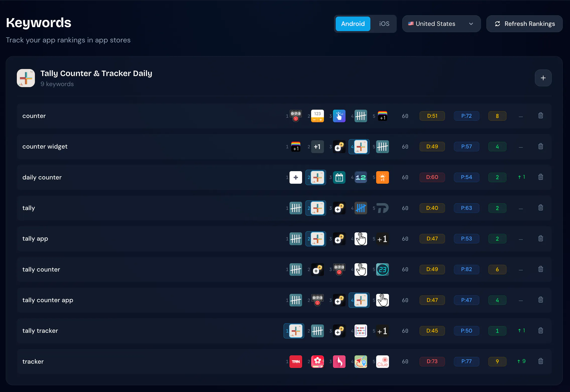Switch to the Android platform

tap(353, 24)
